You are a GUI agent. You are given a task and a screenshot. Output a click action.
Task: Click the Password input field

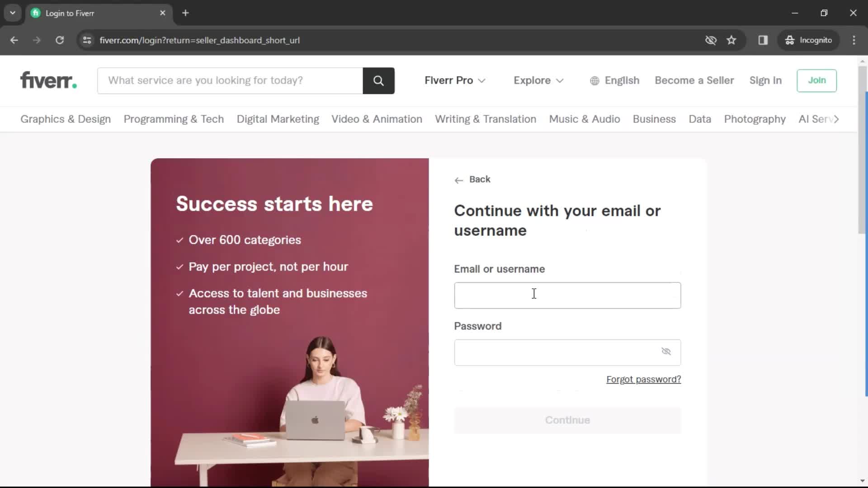[567, 352]
